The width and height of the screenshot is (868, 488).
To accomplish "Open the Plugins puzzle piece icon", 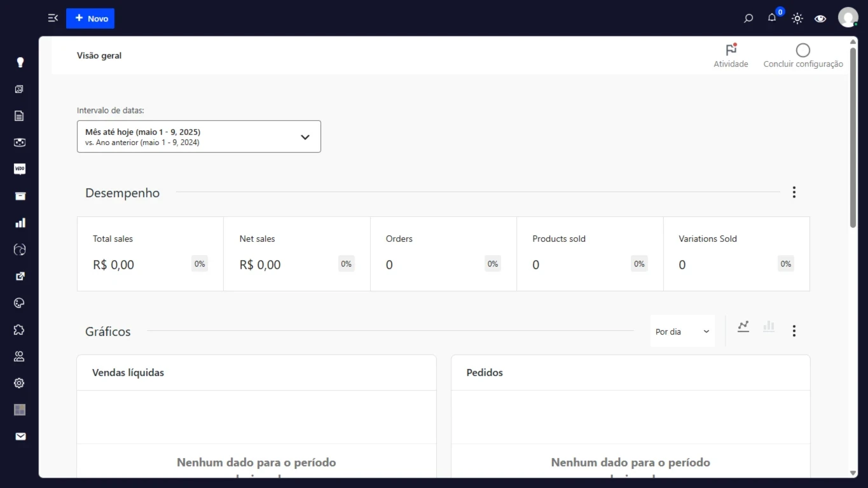I will click(x=19, y=330).
